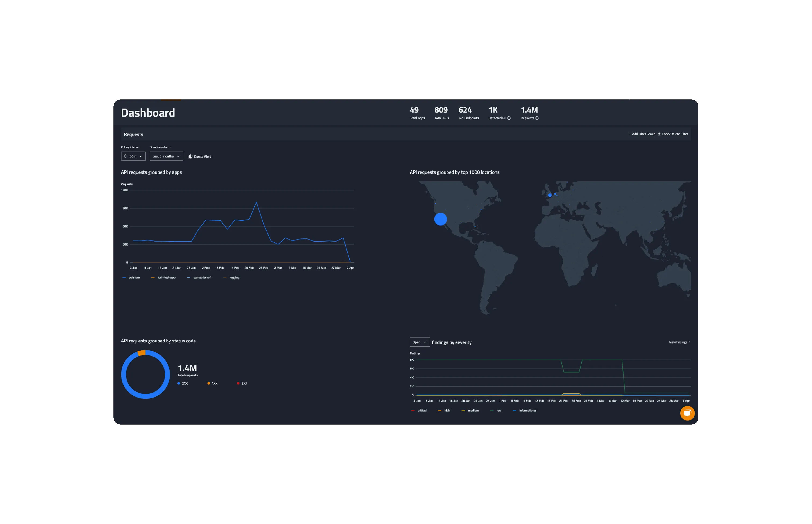
Task: Click the plus icon before Add Filter Group
Action: coord(629,134)
